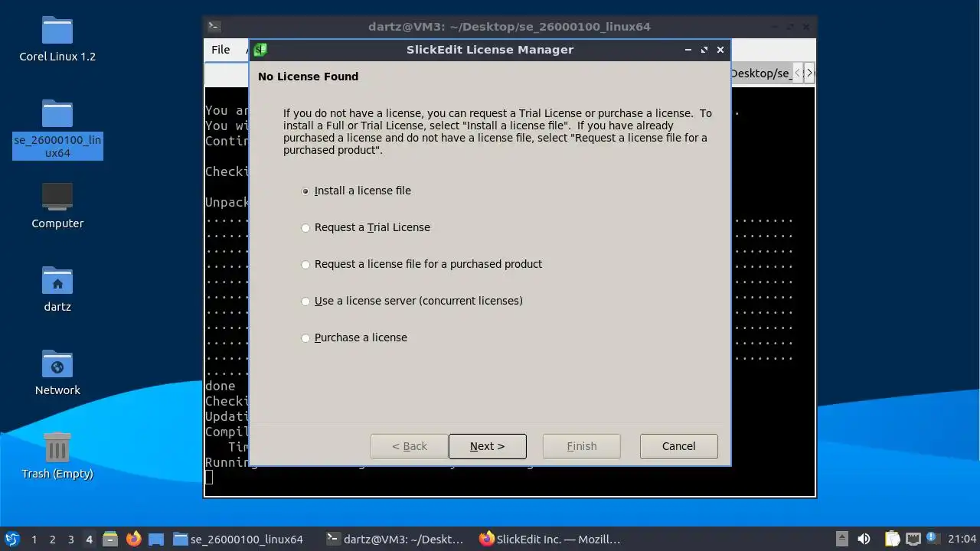Close the SlickEdit License Manager window
Screen dimensions: 980x551
(720, 50)
